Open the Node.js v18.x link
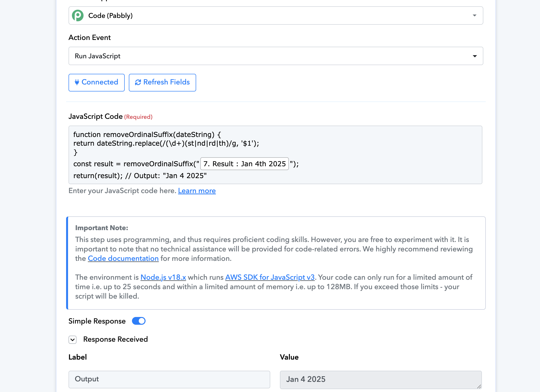 [x=163, y=277]
